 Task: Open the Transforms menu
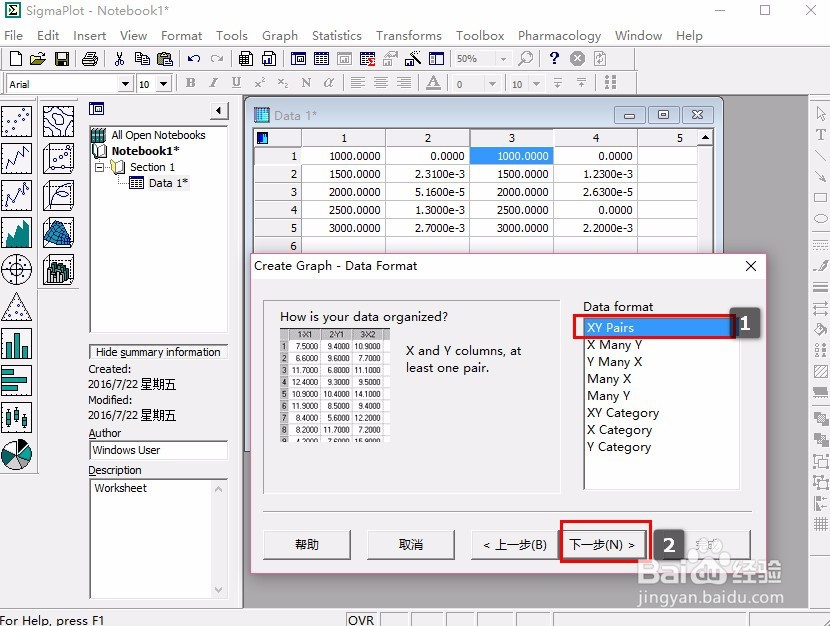tap(409, 35)
